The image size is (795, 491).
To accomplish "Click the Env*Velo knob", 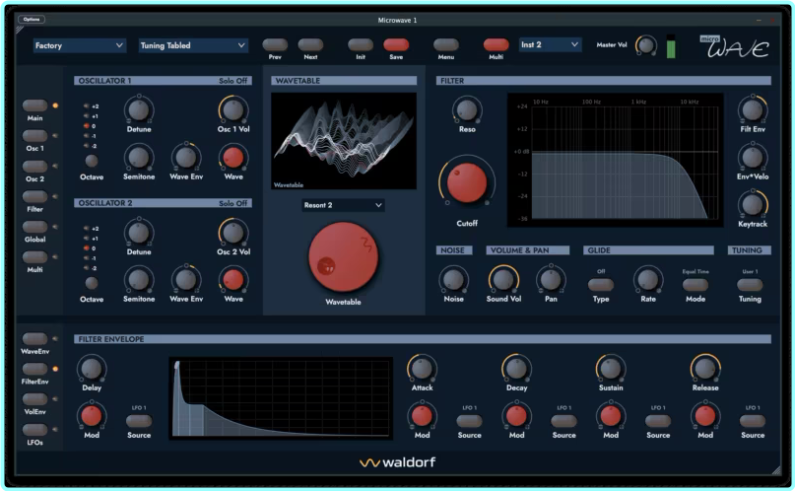I will [x=752, y=157].
